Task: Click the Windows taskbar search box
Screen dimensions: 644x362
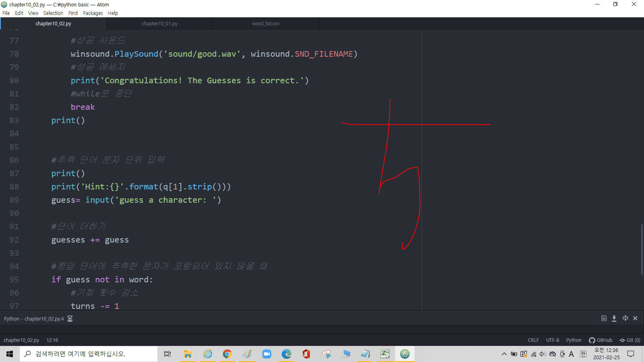Action: coord(89,354)
